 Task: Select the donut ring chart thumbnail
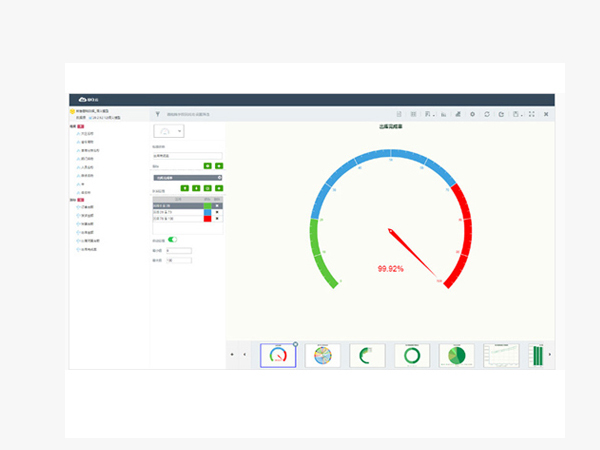coord(412,355)
